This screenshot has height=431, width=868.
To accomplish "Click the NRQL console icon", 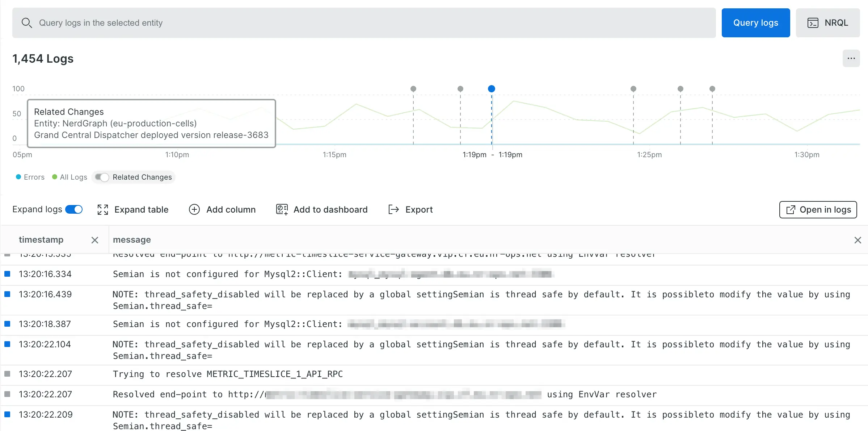I will [813, 23].
